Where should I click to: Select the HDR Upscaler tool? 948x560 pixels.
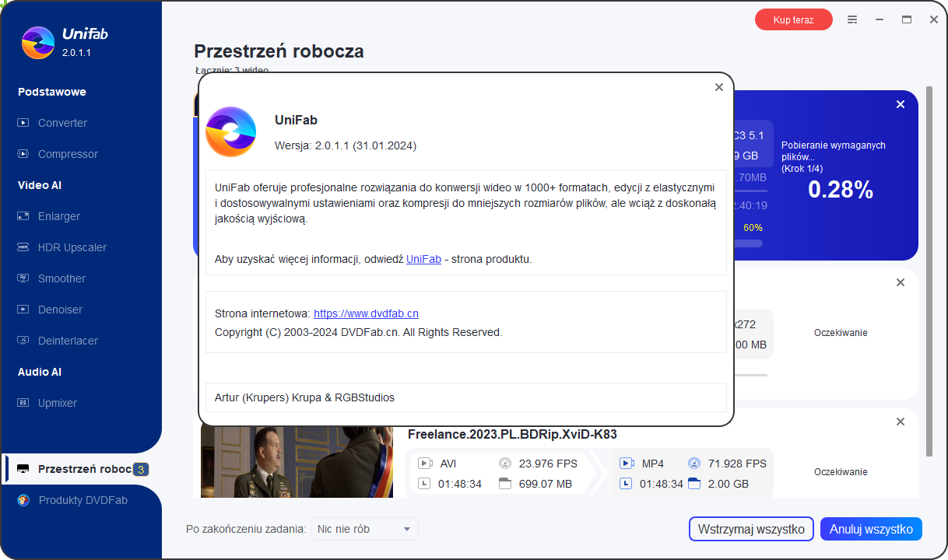tap(72, 247)
